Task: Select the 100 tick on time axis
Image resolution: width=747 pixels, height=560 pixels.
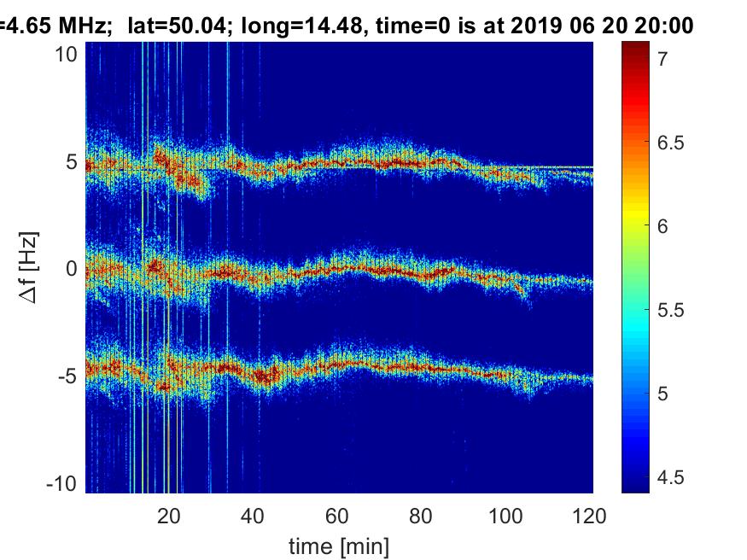Action: click(505, 515)
